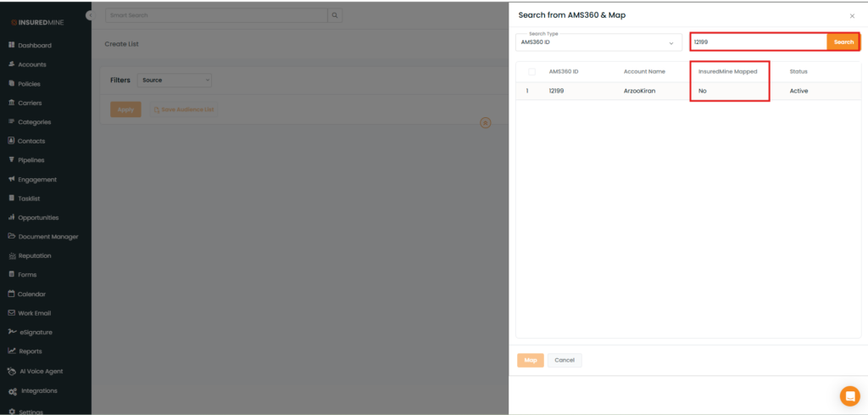Click the eSignature icon
The image size is (868, 415).
[x=12, y=332]
